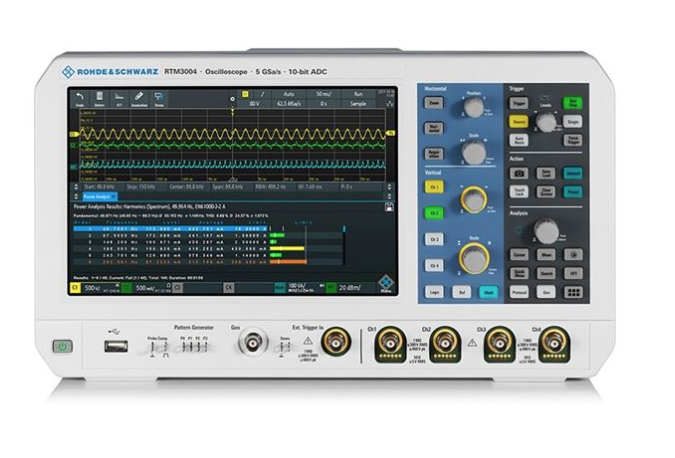Open the R&S Menu diamond icon
The height and width of the screenshot is (458, 675).
pos(385,287)
